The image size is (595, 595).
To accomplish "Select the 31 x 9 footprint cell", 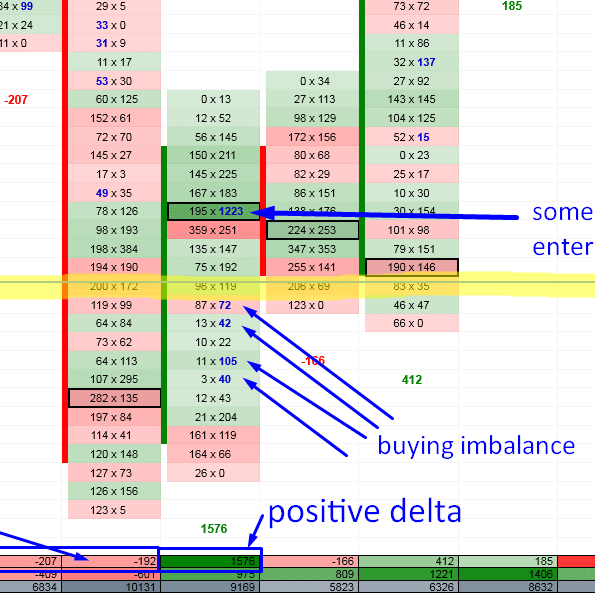I will (114, 43).
